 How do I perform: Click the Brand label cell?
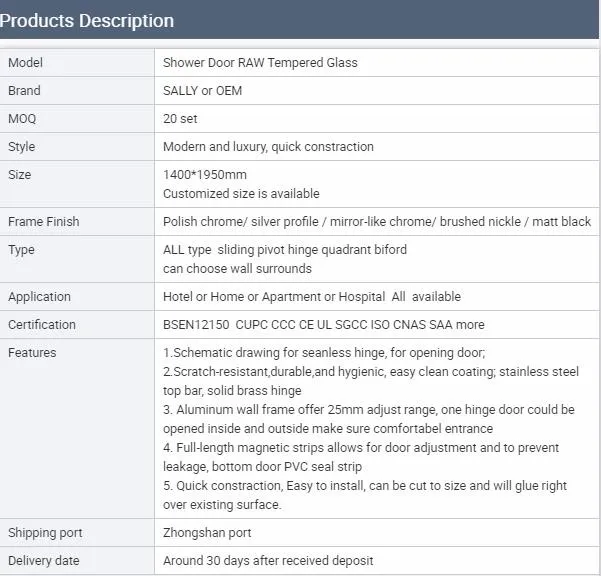pyautogui.click(x=24, y=91)
